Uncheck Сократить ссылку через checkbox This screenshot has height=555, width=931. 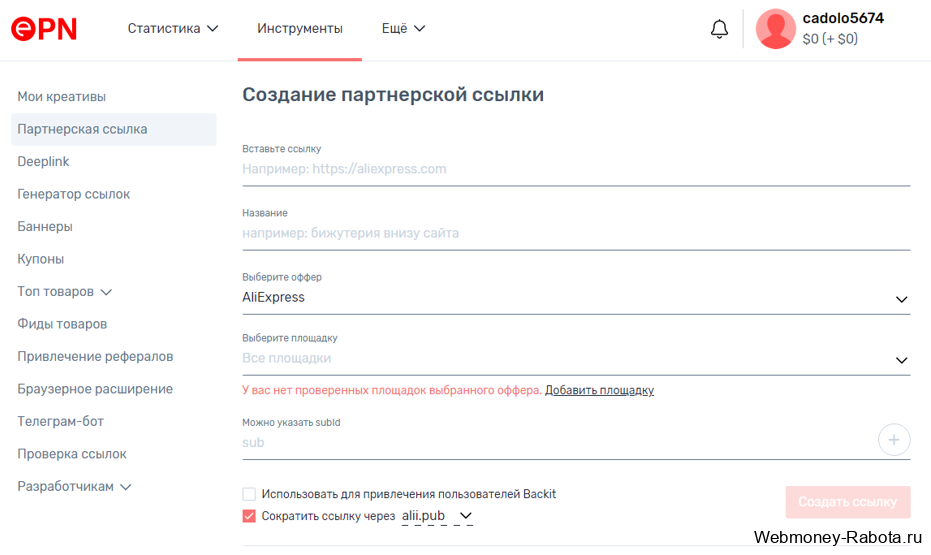(249, 516)
